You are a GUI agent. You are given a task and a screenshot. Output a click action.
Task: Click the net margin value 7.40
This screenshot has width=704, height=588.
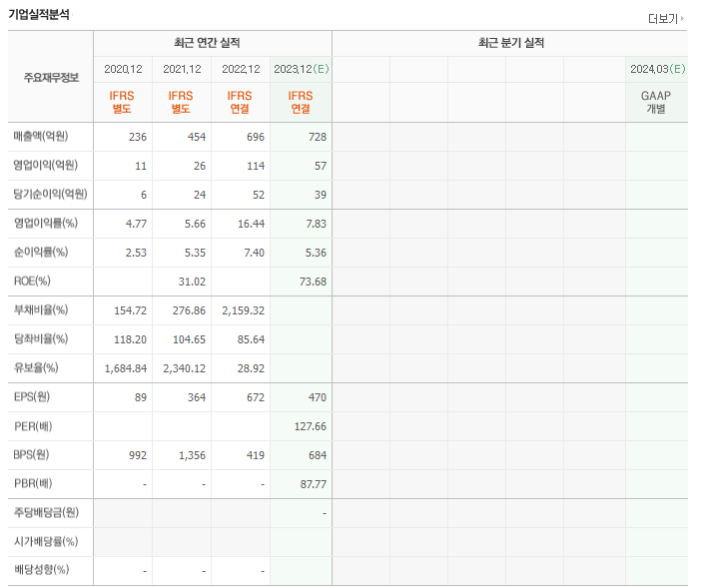click(x=254, y=253)
